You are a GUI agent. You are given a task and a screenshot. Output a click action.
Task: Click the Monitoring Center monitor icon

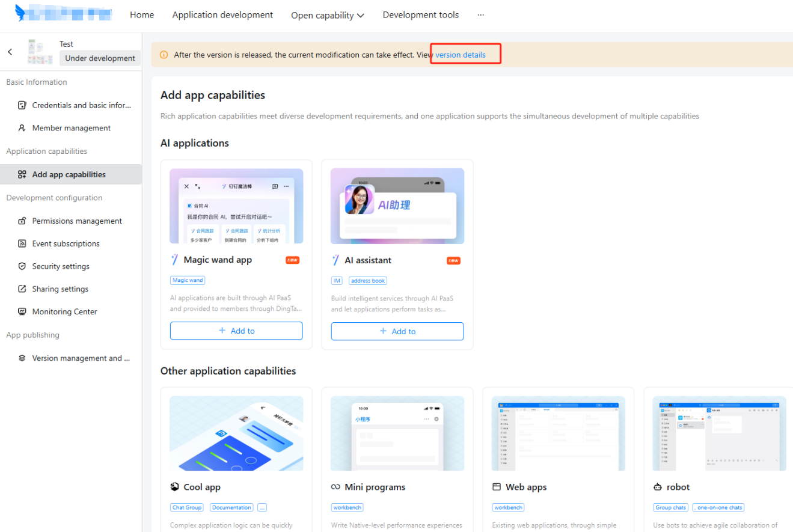[22, 312]
